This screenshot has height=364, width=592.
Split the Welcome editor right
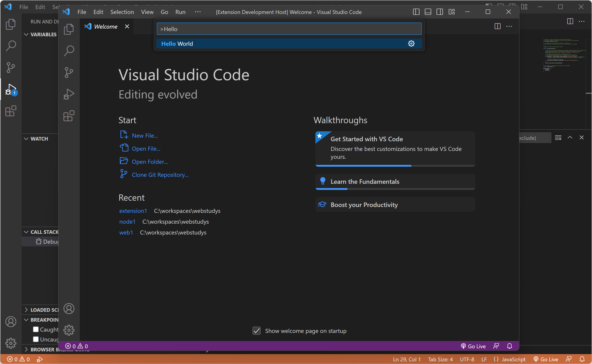click(497, 26)
